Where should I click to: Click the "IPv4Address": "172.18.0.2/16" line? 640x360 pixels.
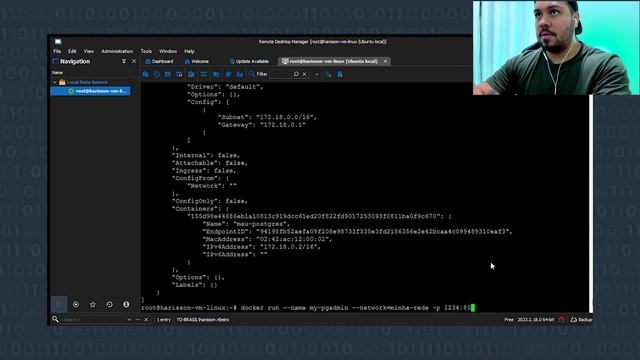pyautogui.click(x=262, y=247)
